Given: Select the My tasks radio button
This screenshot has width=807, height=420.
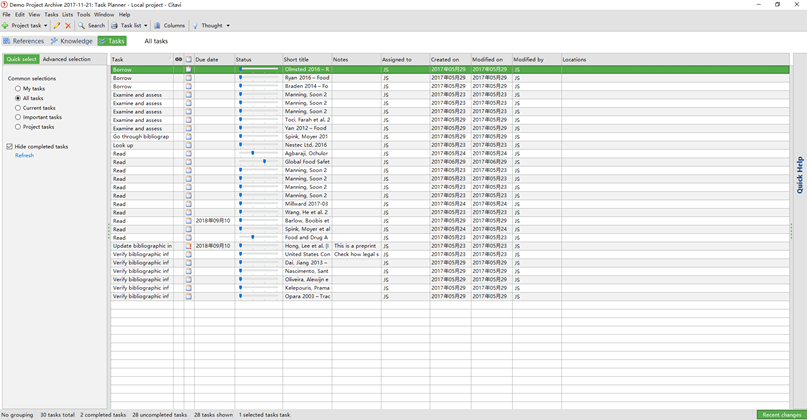Looking at the screenshot, I should pyautogui.click(x=18, y=89).
